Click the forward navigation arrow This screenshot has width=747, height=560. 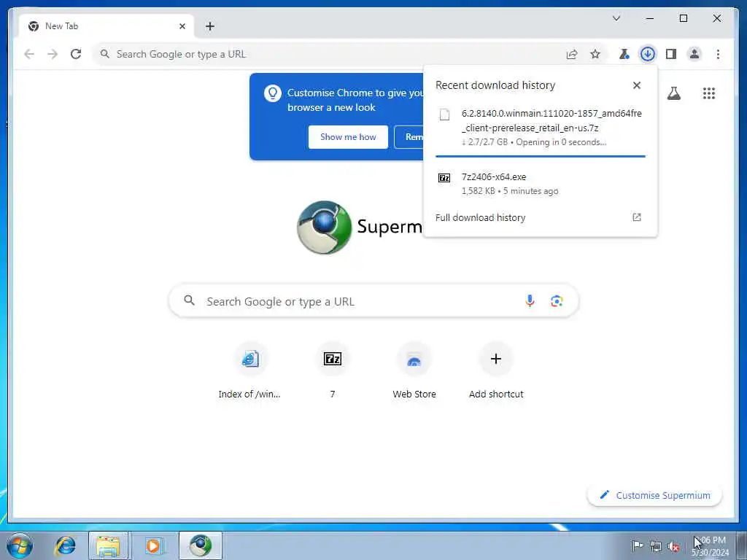click(53, 54)
